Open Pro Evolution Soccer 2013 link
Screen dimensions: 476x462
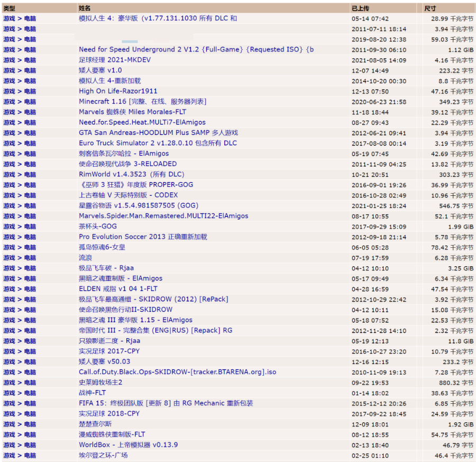click(x=143, y=237)
